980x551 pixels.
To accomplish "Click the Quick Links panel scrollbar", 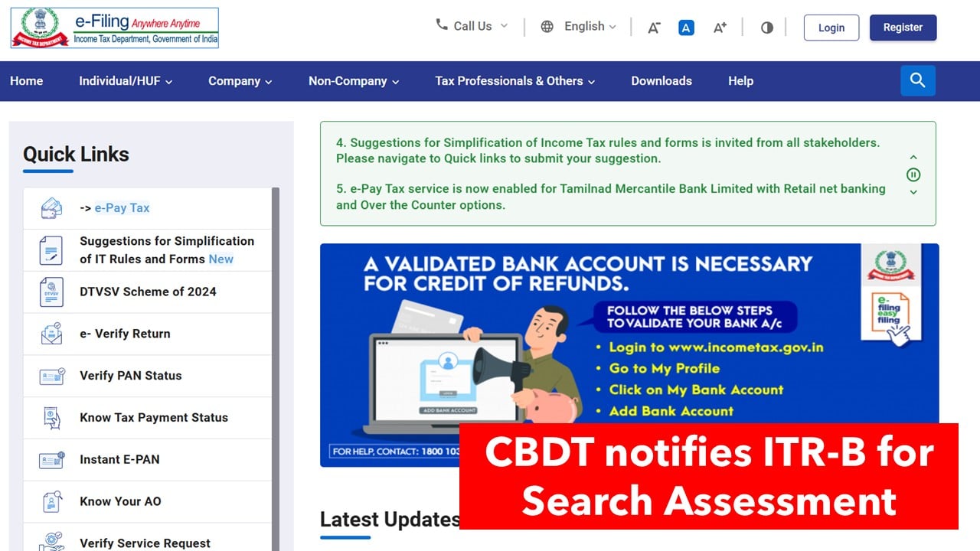I will [x=276, y=369].
